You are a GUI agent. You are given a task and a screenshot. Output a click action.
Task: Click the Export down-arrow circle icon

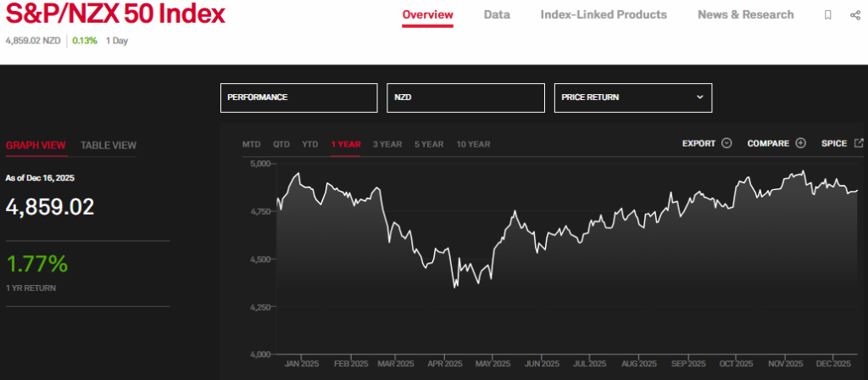click(x=726, y=143)
